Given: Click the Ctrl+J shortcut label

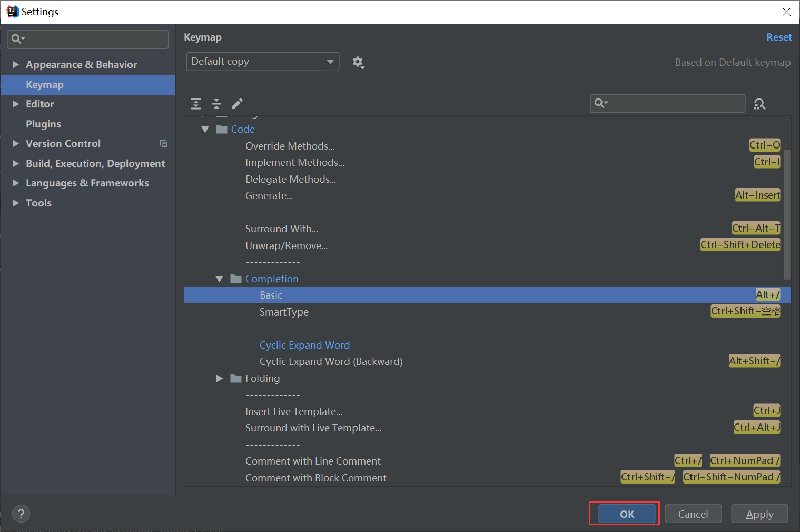Looking at the screenshot, I should [767, 410].
